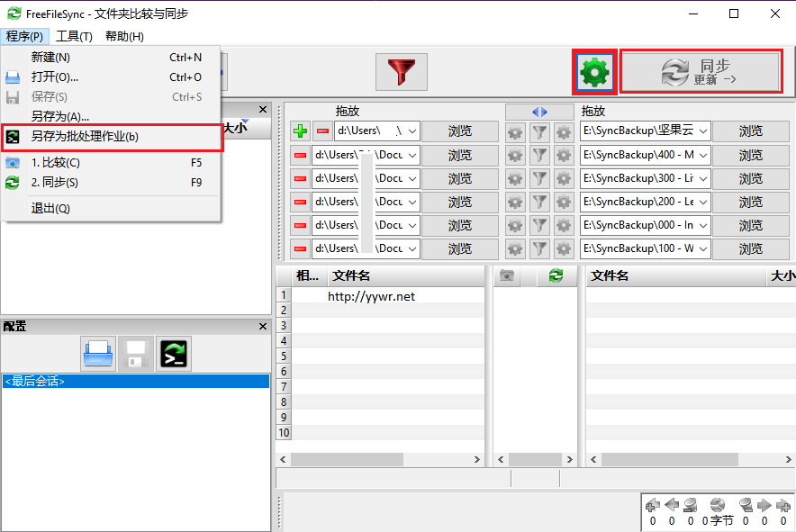Image resolution: width=796 pixels, height=532 pixels.
Task: Remove folder pair for E:\SyncBackup\200 - Le
Action: click(300, 202)
